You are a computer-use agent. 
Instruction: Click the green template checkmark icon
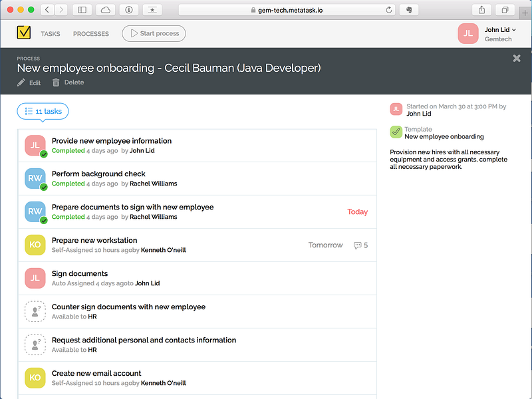[396, 132]
